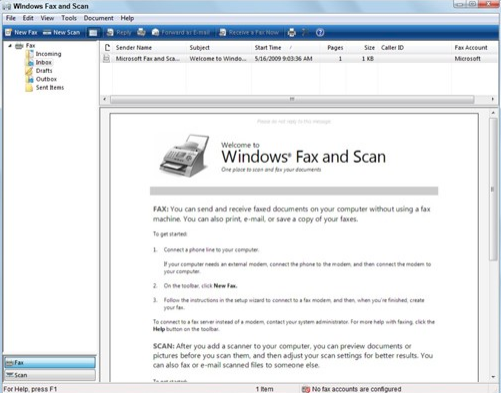Click the Outbox folder icon

(30, 79)
